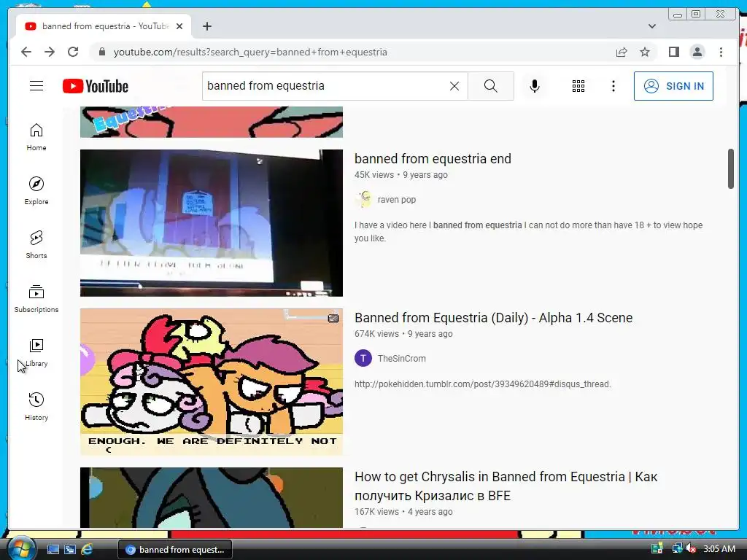Open Subscriptions in the sidebar
747x560 pixels.
[36, 298]
